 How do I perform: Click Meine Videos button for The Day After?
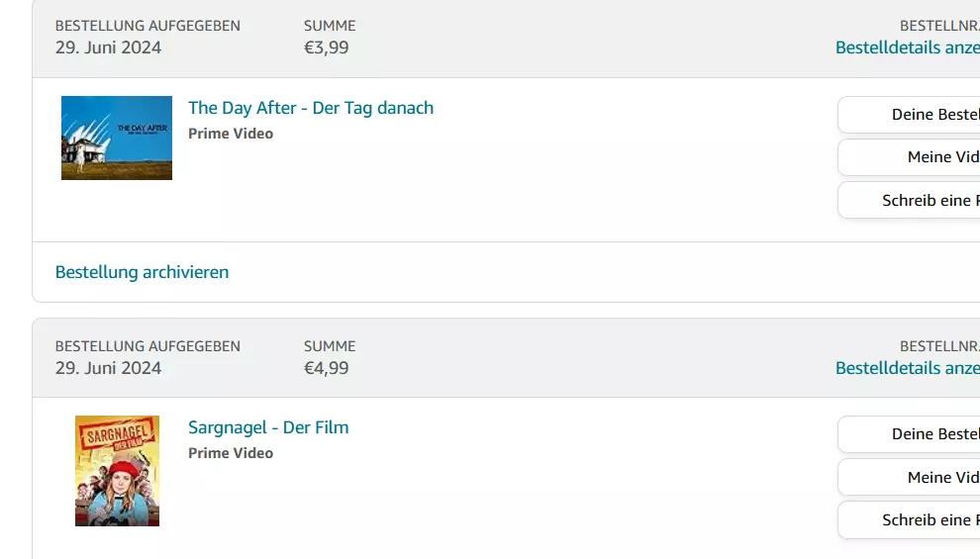[909, 156]
